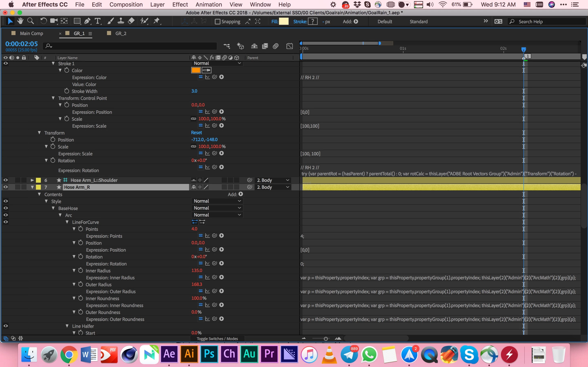Image resolution: width=588 pixels, height=367 pixels.
Task: Click Toggle Switches / Modes button
Action: click(x=217, y=339)
